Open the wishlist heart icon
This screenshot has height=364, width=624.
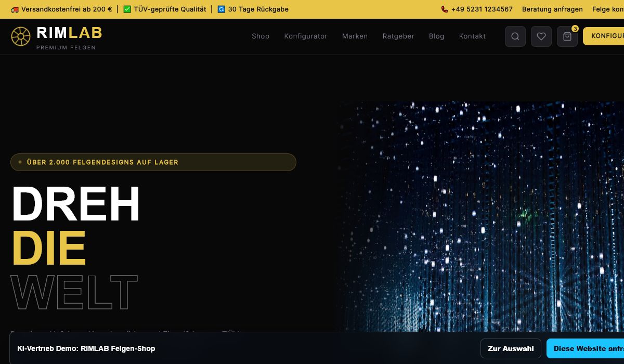tap(541, 36)
